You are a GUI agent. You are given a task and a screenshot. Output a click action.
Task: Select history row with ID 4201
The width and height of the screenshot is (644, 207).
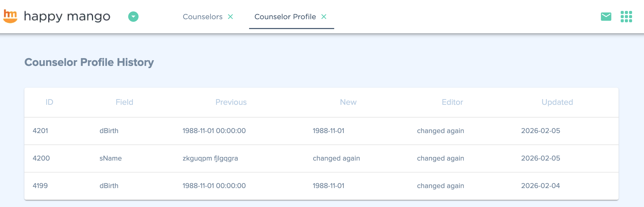40,131
